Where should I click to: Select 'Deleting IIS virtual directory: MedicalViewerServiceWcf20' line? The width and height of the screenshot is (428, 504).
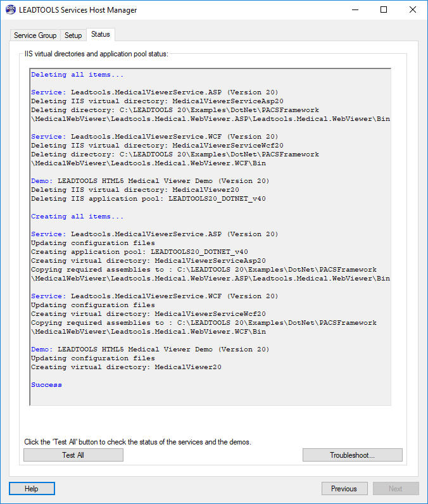[x=157, y=146]
